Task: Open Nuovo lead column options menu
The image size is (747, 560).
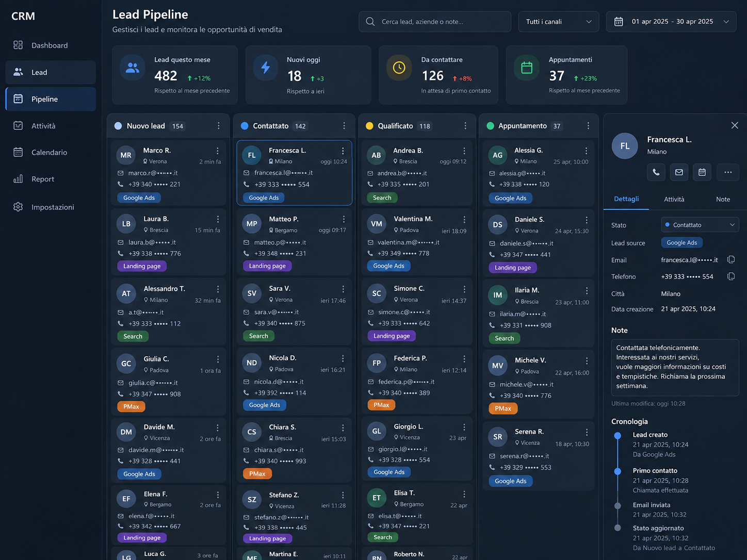Action: [x=219, y=126]
